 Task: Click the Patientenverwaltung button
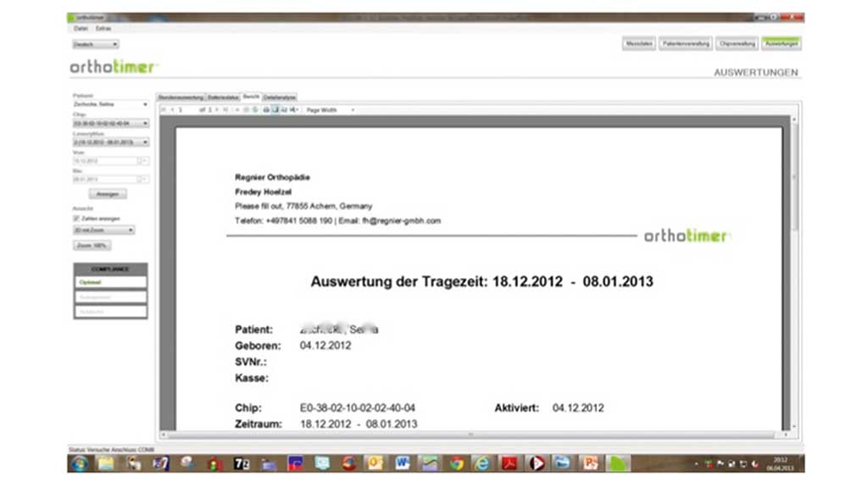point(686,43)
